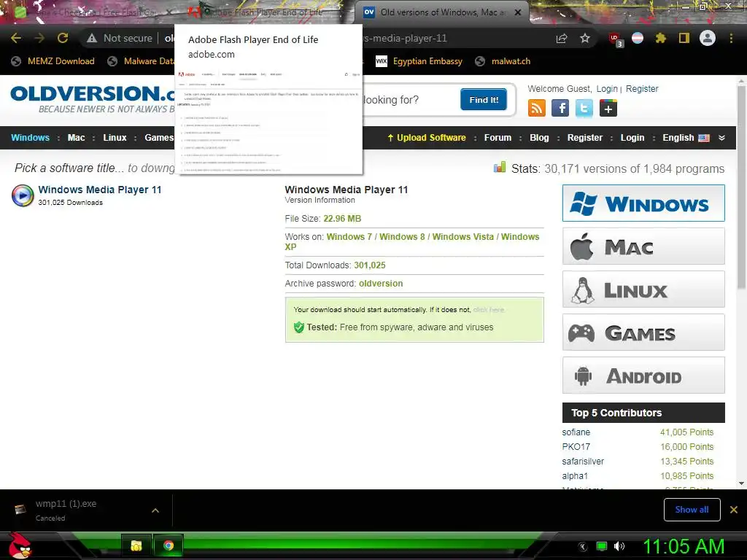Click the volume speaker tray icon
Screen dimensions: 747x560
[619, 546]
